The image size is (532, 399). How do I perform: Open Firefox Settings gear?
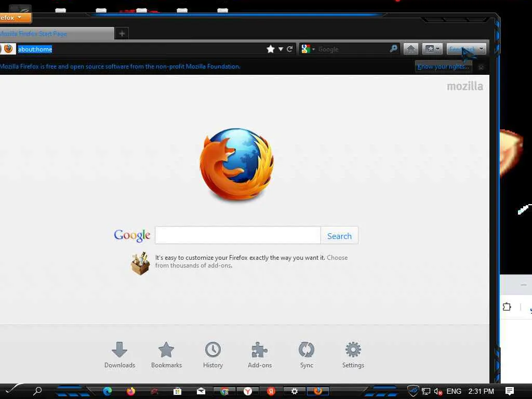pyautogui.click(x=353, y=355)
